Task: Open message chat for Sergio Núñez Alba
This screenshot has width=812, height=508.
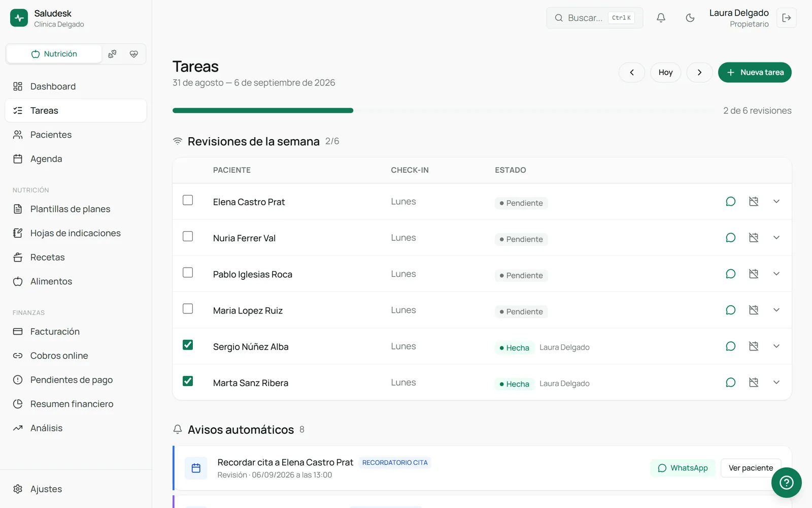Action: [x=730, y=346]
